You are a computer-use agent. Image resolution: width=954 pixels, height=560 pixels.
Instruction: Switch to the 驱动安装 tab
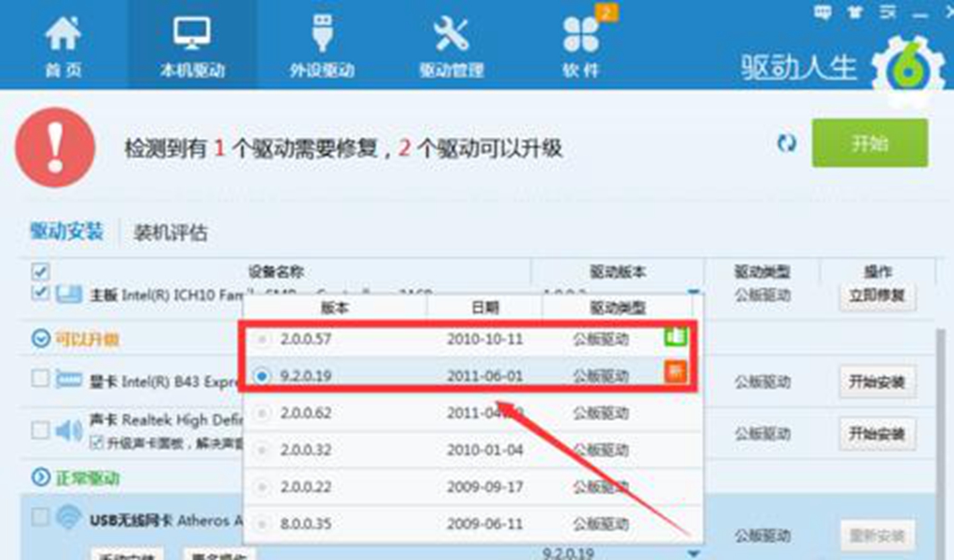(x=66, y=231)
